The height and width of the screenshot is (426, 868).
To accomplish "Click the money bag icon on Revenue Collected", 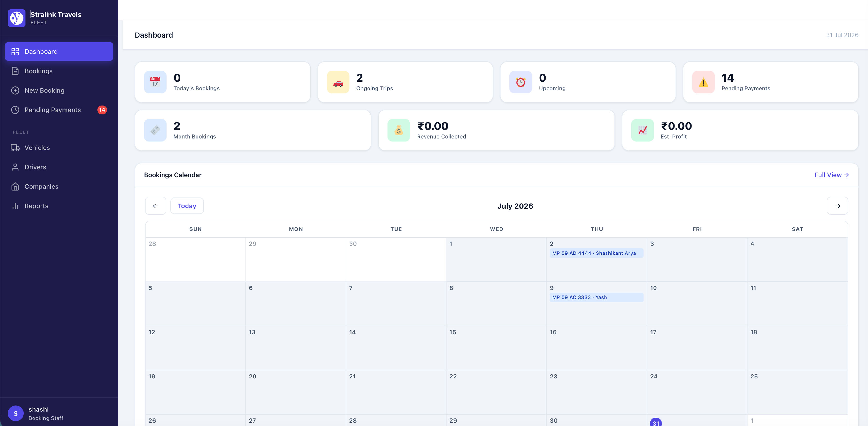I will [399, 130].
